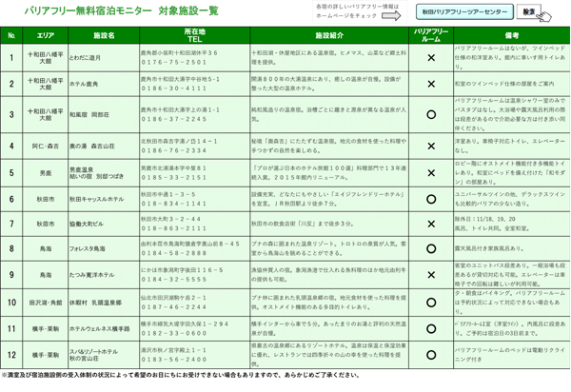The height and width of the screenshot is (392, 571).
Task: Click row number 8
Action: 11,248
